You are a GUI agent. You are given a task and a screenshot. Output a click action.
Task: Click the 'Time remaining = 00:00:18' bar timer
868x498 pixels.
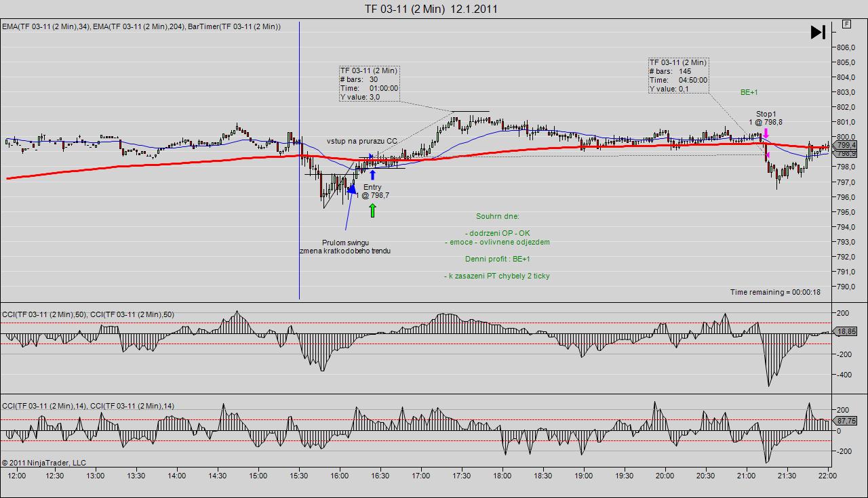775,292
